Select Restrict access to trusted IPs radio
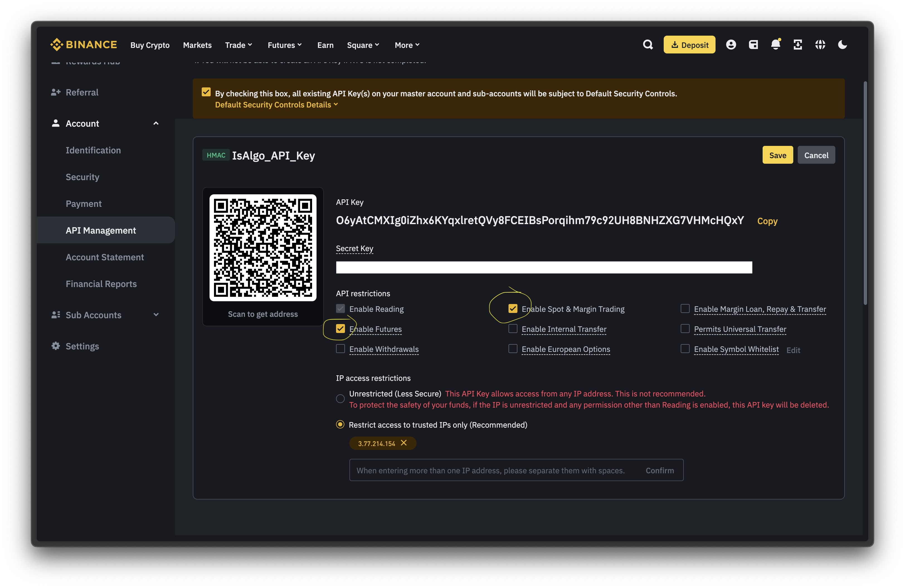The height and width of the screenshot is (588, 905). point(340,425)
